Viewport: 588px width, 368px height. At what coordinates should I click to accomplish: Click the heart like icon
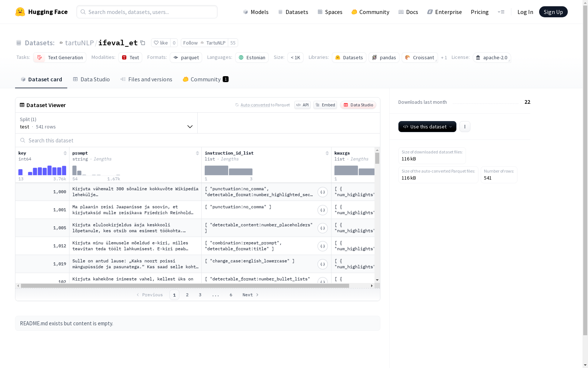point(156,43)
